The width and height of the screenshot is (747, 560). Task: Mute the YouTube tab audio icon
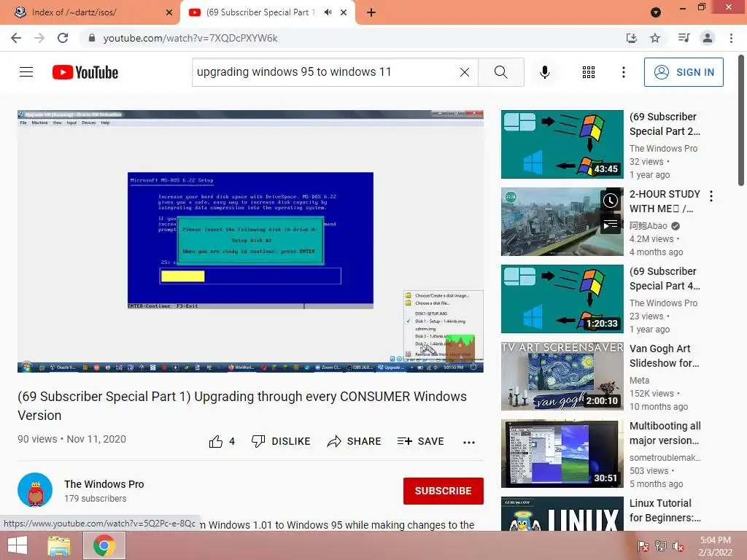(x=328, y=12)
